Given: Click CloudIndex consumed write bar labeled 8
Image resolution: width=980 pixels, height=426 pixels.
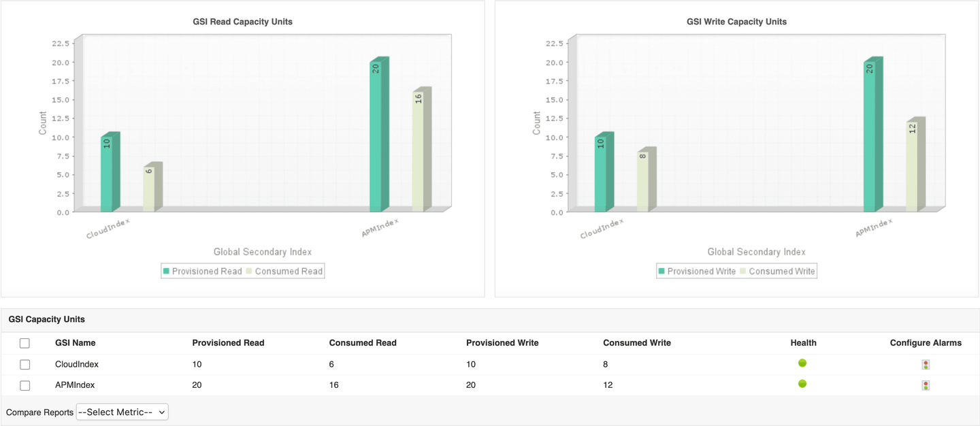Looking at the screenshot, I should (x=643, y=182).
